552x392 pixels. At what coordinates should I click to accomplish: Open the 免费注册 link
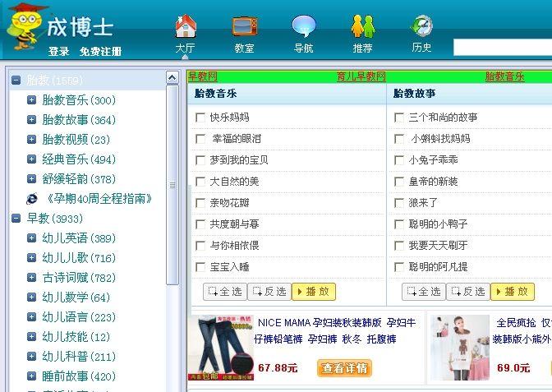pos(100,52)
